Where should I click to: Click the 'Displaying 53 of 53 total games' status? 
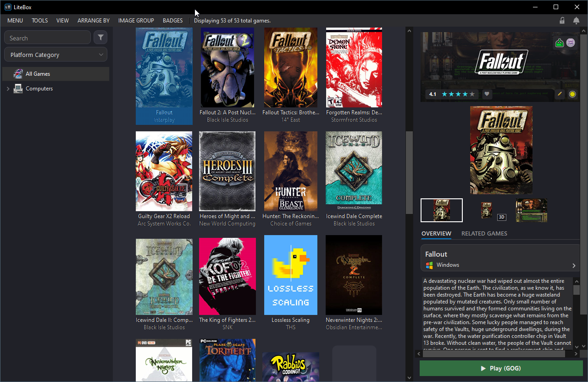tap(232, 21)
